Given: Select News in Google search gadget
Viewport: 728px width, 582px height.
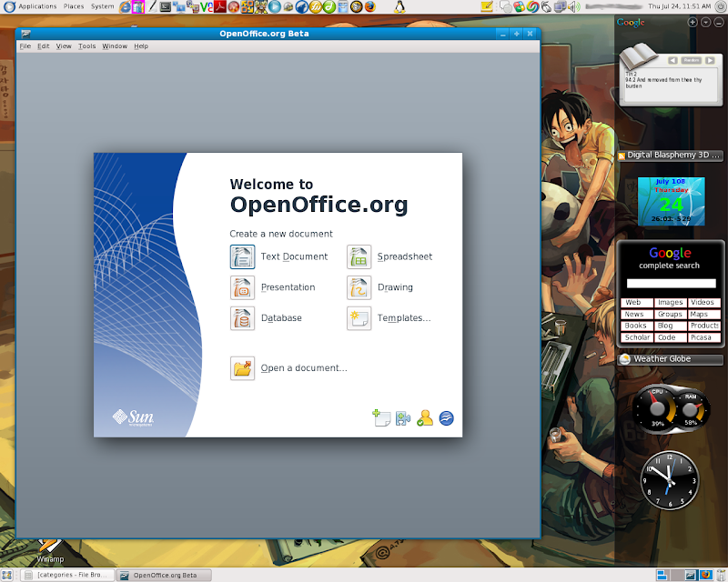Looking at the screenshot, I should click(x=636, y=315).
